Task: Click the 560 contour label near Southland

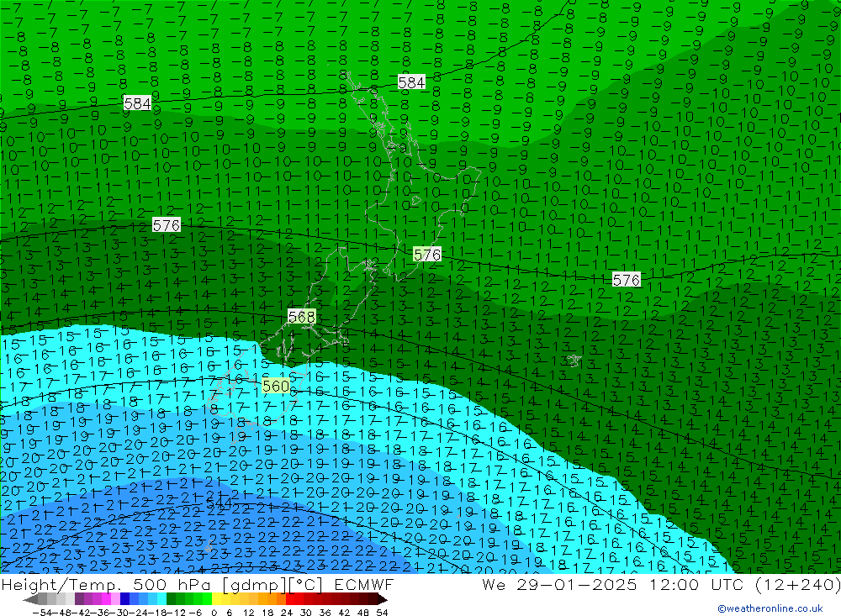Action: tap(276, 386)
